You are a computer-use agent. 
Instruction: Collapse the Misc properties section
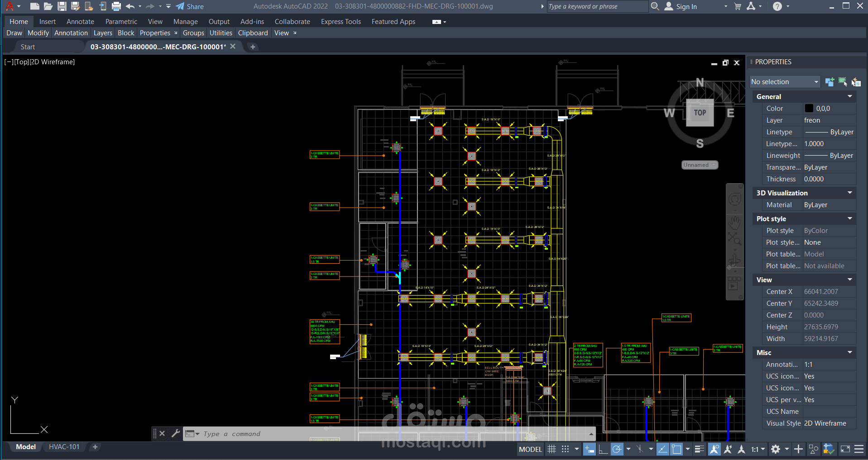850,352
